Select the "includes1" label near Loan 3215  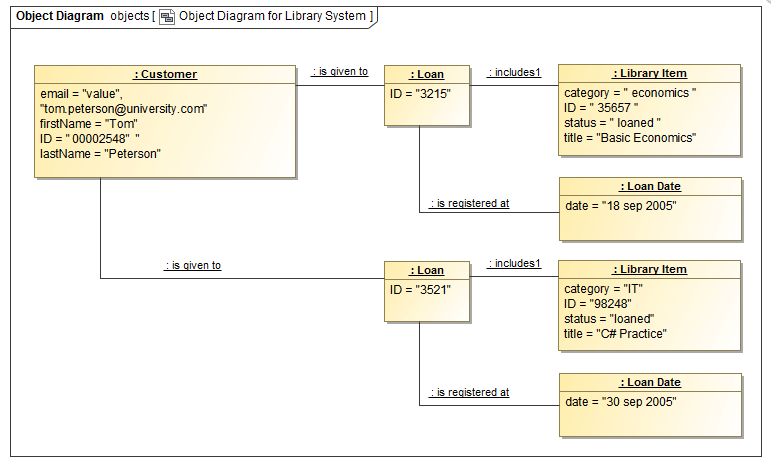(514, 72)
